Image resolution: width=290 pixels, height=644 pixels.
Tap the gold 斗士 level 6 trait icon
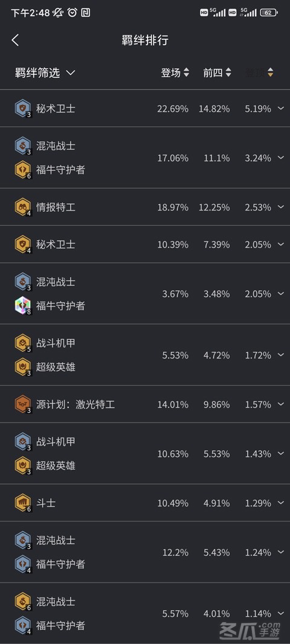(x=22, y=503)
